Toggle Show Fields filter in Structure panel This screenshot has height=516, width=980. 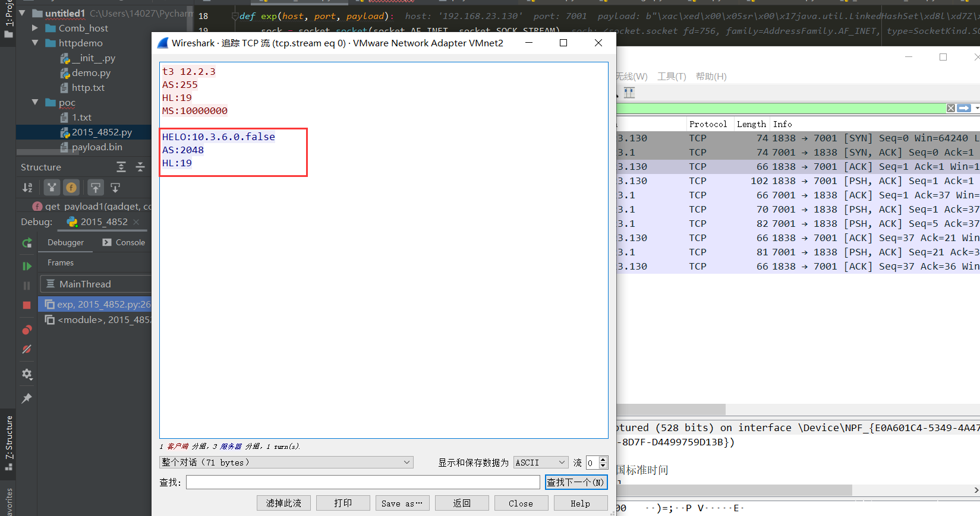coord(71,188)
